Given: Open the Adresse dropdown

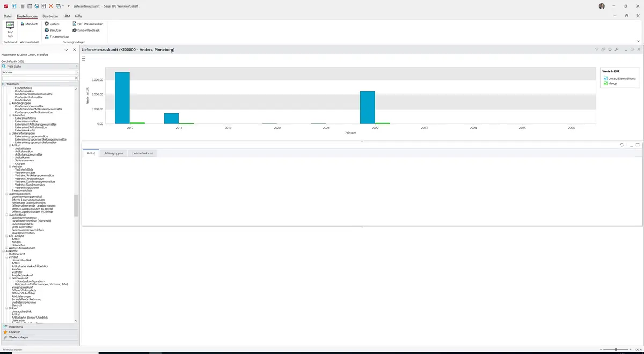Looking at the screenshot, I should click(x=77, y=72).
